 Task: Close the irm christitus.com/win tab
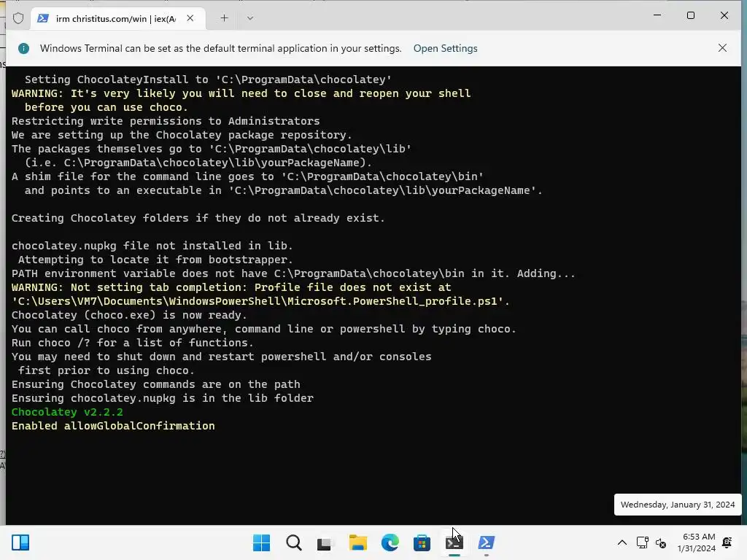coord(190,18)
